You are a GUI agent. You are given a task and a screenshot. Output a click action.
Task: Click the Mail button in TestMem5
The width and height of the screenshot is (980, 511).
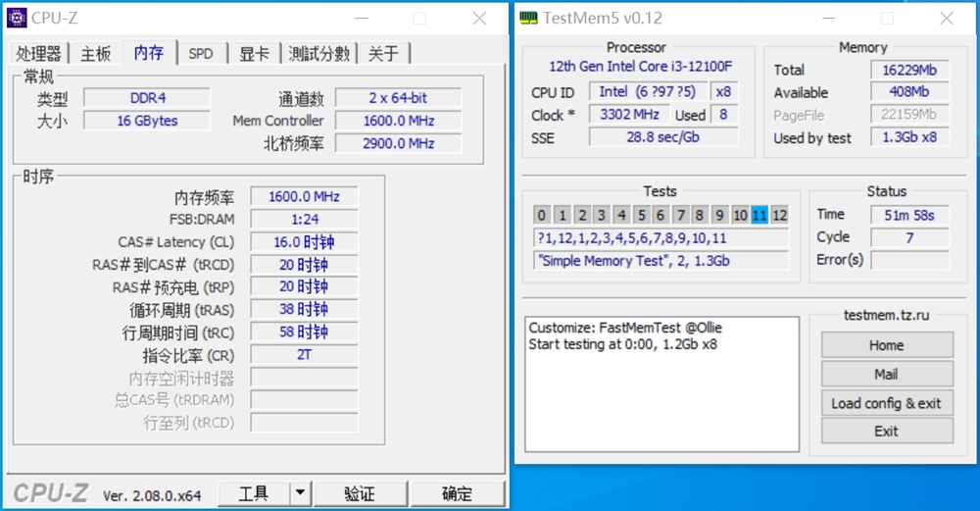887,374
